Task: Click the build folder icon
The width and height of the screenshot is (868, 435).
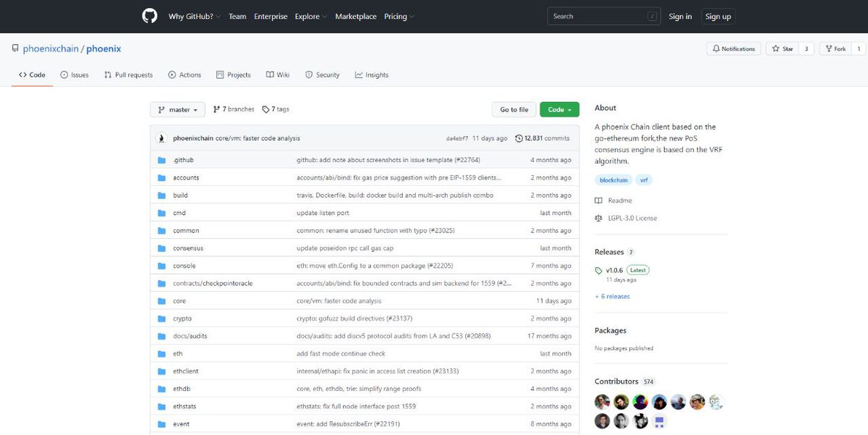Action: [x=162, y=195]
